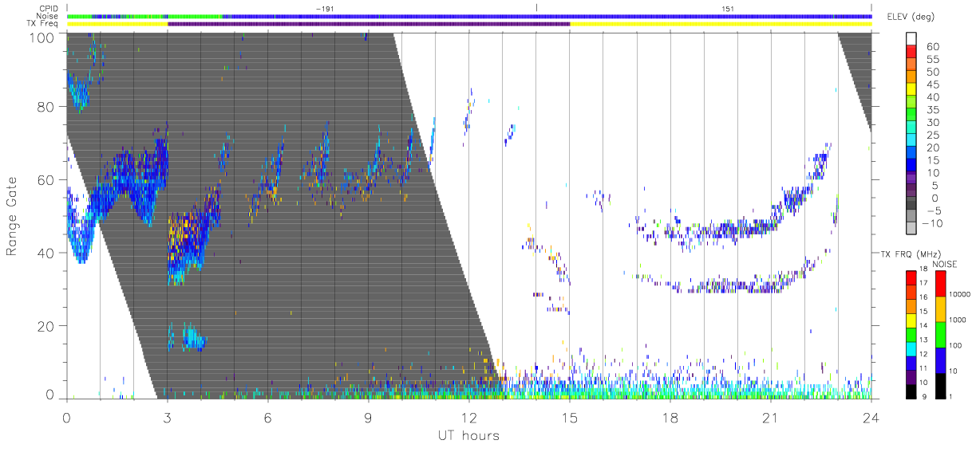Click the "ELEV (deg)" legend title
This screenshot has height=452, width=980.
coord(913,18)
